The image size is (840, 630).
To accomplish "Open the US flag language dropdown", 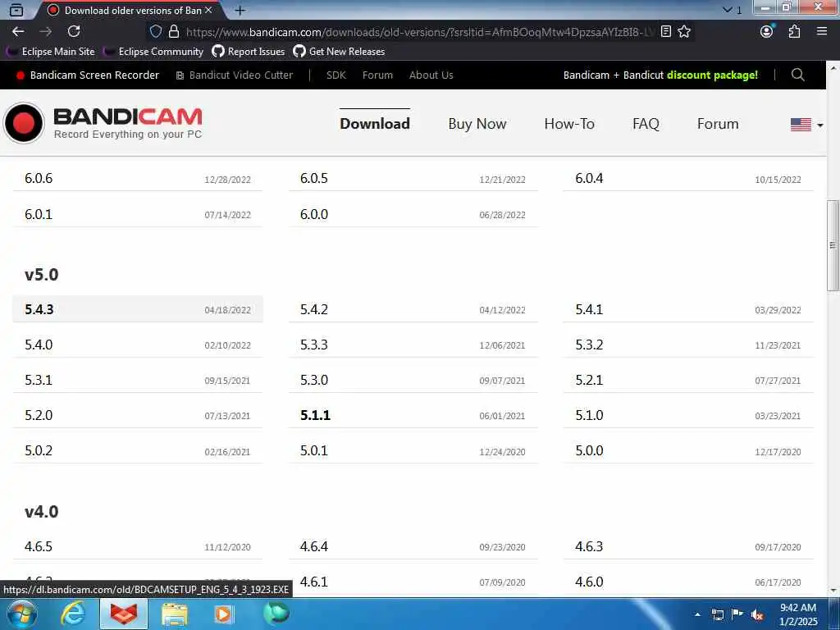I will [807, 125].
